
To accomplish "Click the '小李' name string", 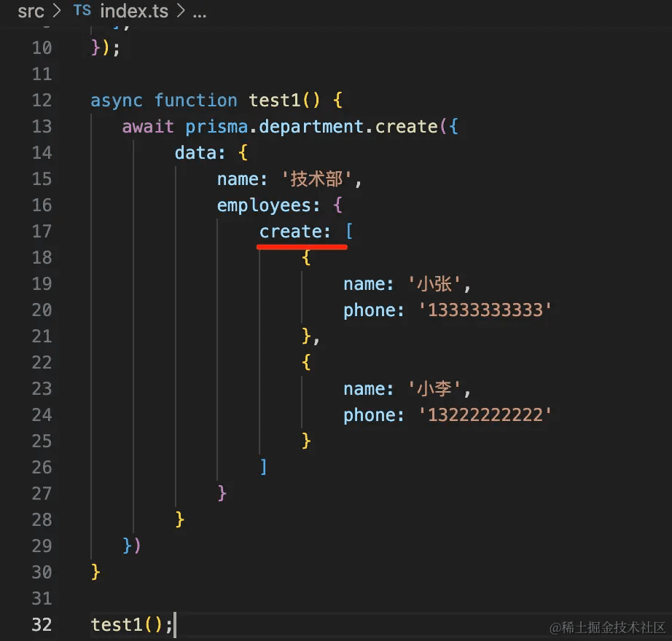I will pos(433,389).
